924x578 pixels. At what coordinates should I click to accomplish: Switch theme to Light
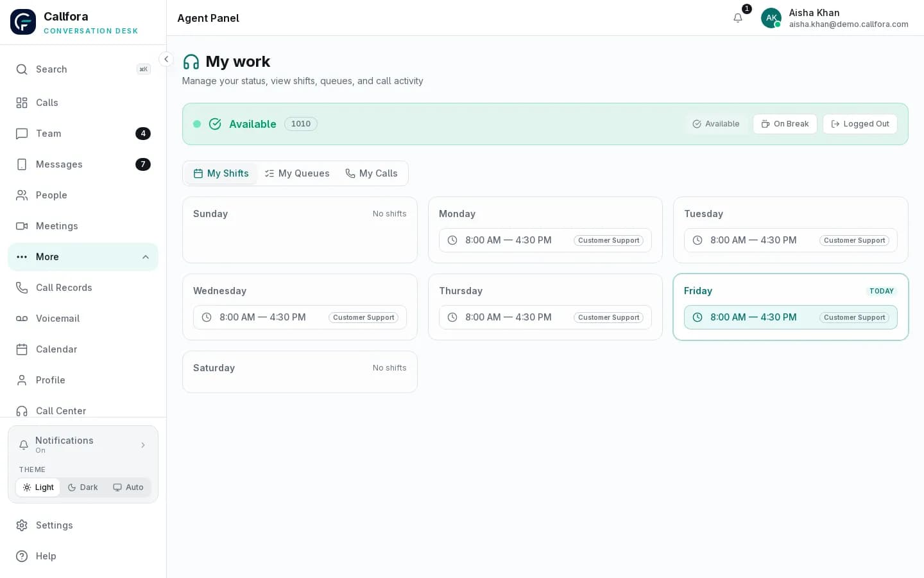(x=38, y=487)
